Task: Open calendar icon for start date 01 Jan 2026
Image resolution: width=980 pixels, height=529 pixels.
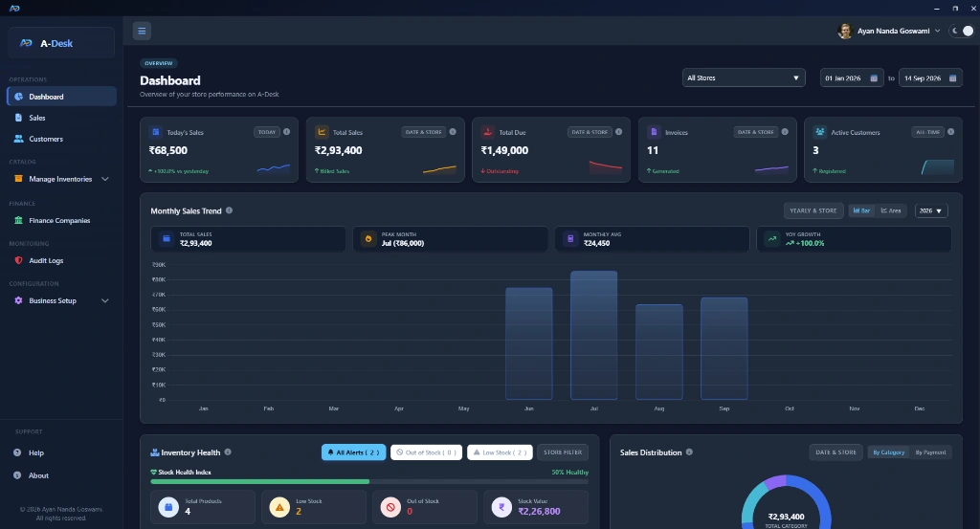Action: (874, 78)
